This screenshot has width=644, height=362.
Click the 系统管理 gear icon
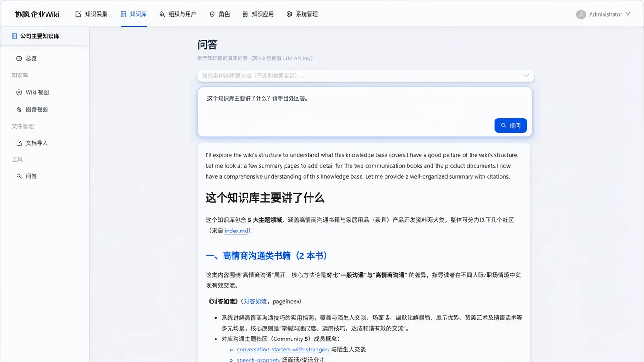point(289,14)
